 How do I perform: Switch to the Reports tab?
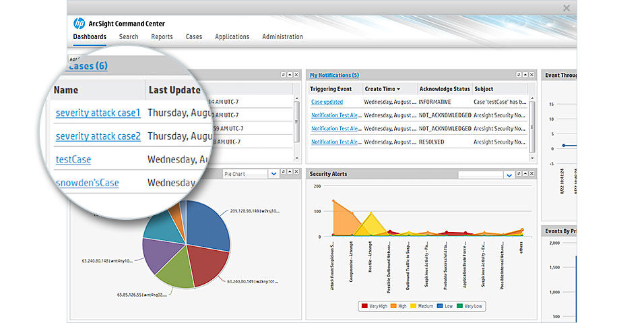tap(162, 37)
